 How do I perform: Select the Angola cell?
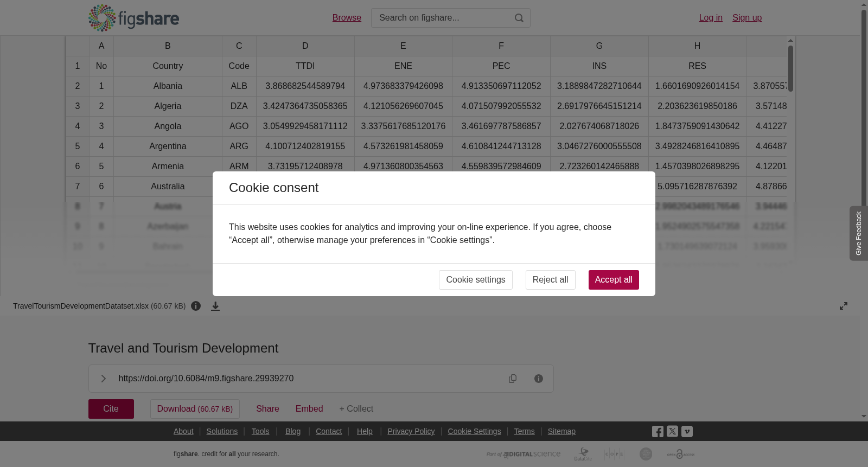[x=168, y=126]
